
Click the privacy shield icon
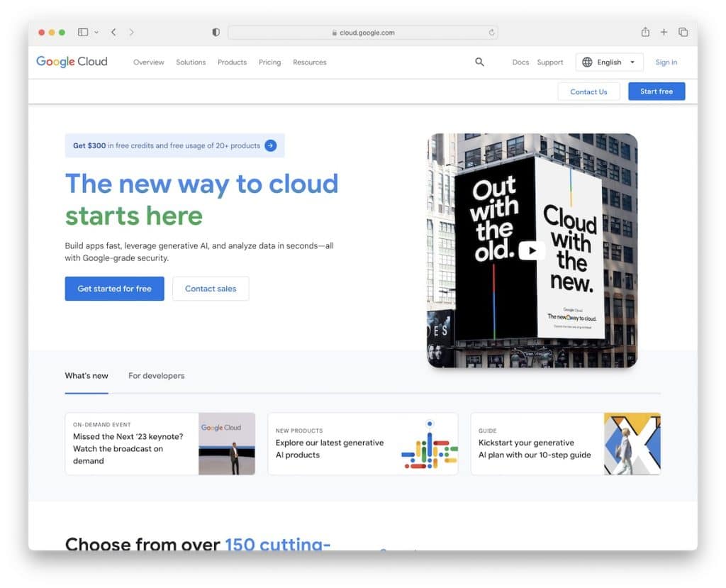[x=216, y=32]
